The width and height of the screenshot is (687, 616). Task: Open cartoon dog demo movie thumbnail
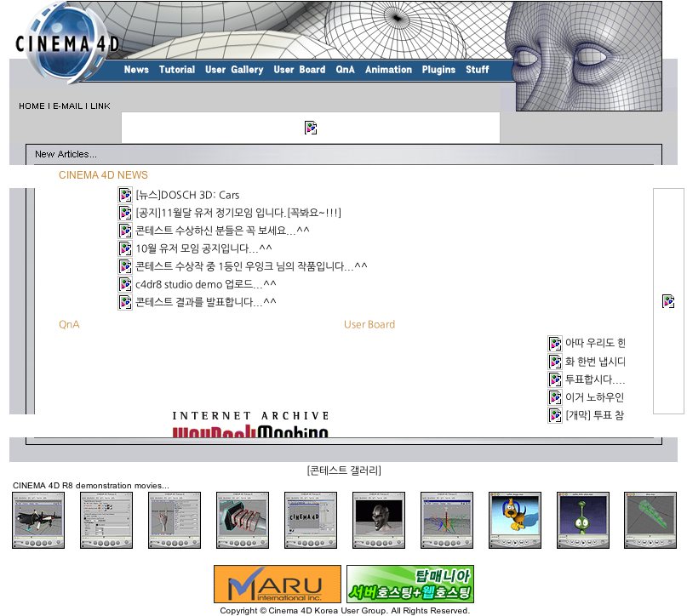(x=515, y=520)
